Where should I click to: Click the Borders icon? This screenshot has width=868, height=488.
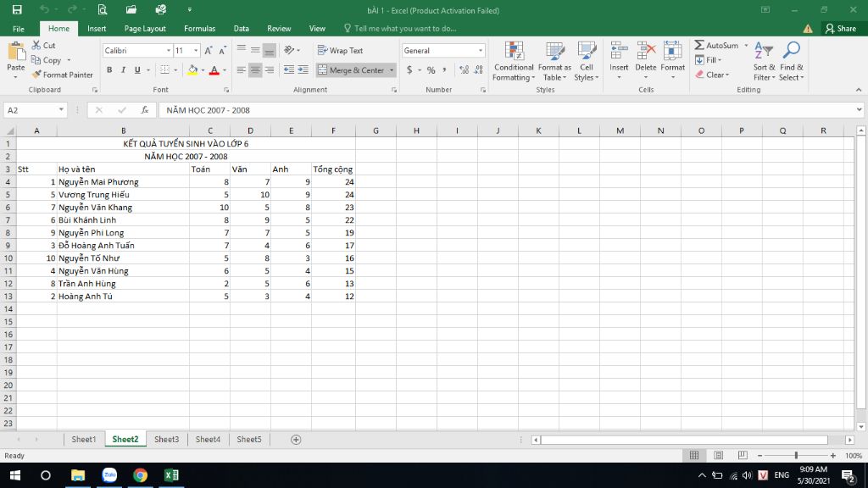pyautogui.click(x=164, y=69)
